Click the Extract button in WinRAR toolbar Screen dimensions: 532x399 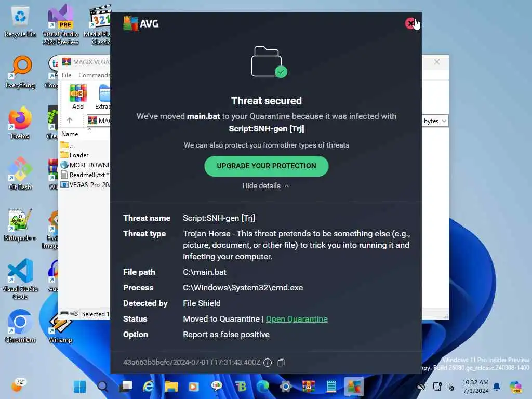pos(103,97)
